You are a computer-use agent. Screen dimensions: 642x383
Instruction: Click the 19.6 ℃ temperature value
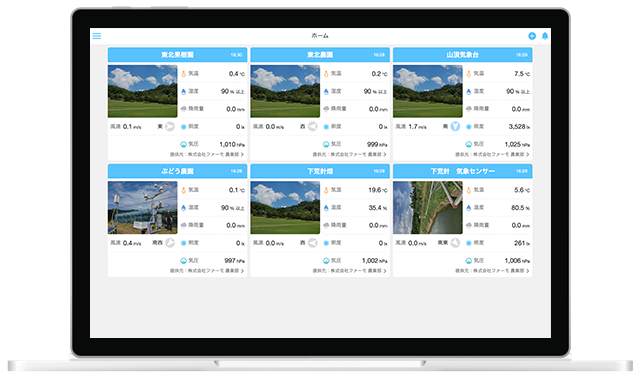point(378,190)
